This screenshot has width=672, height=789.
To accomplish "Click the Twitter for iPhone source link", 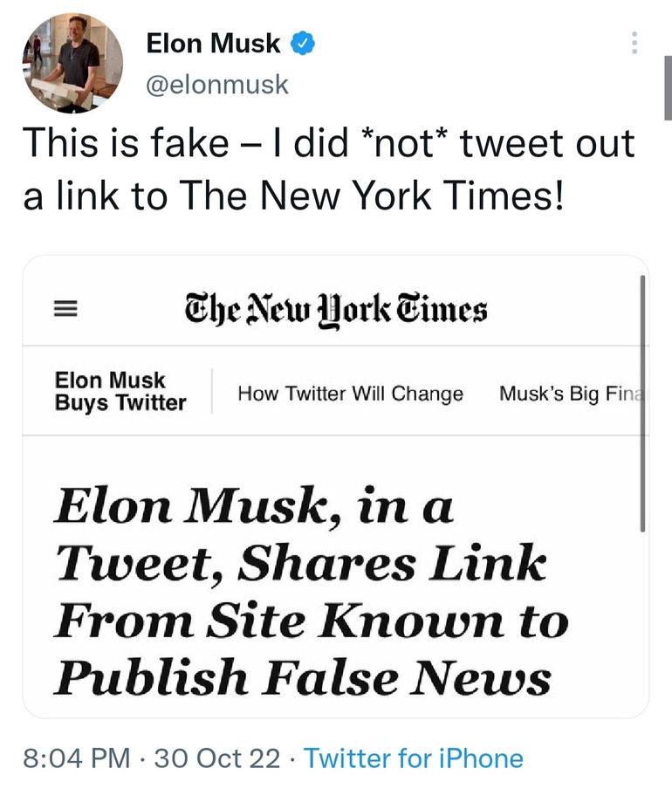I will 413,758.
